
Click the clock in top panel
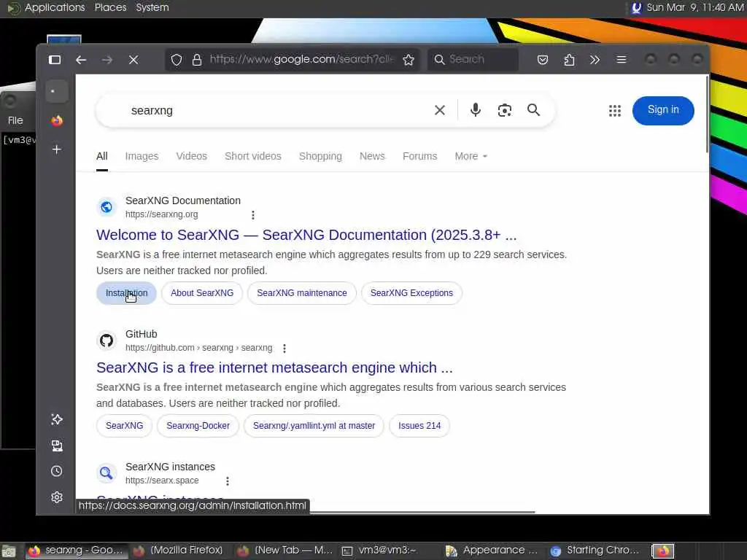[x=694, y=7]
